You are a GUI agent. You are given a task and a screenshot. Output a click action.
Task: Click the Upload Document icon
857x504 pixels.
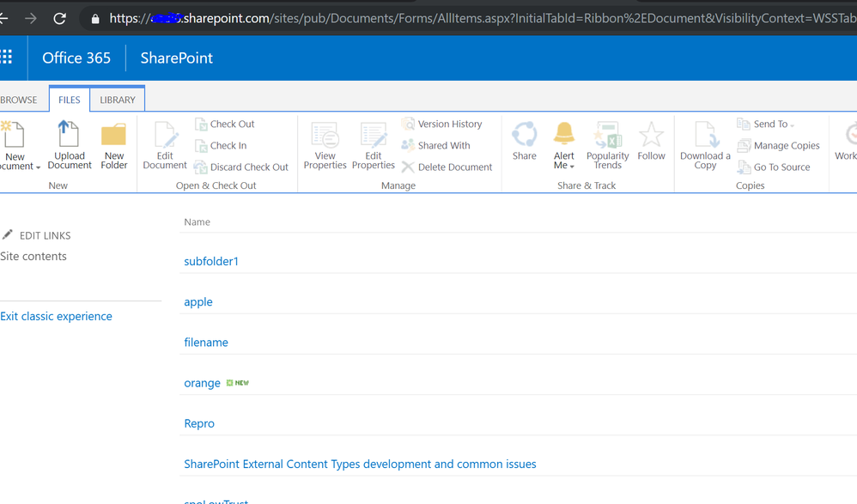[69, 134]
